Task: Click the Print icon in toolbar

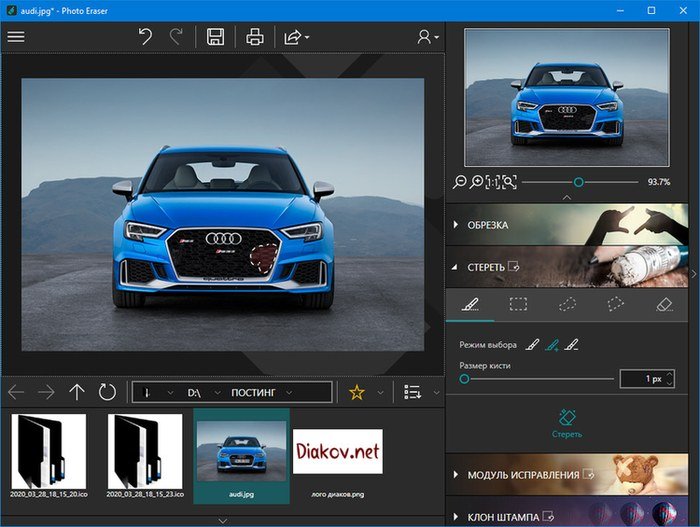Action: click(255, 37)
